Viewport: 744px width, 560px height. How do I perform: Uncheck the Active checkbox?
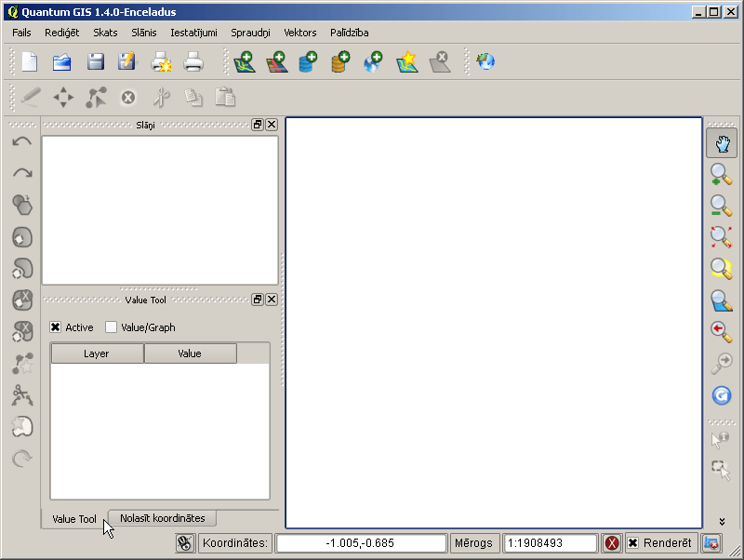[x=56, y=327]
